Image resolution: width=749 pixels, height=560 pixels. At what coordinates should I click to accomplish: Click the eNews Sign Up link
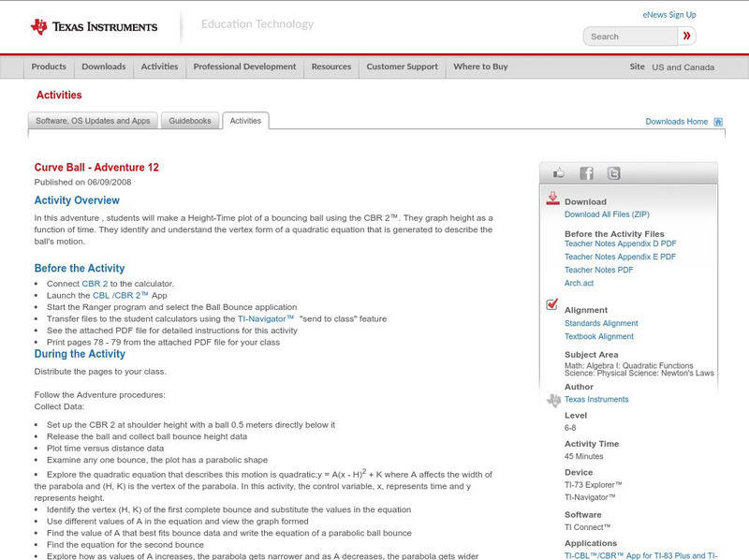[668, 14]
